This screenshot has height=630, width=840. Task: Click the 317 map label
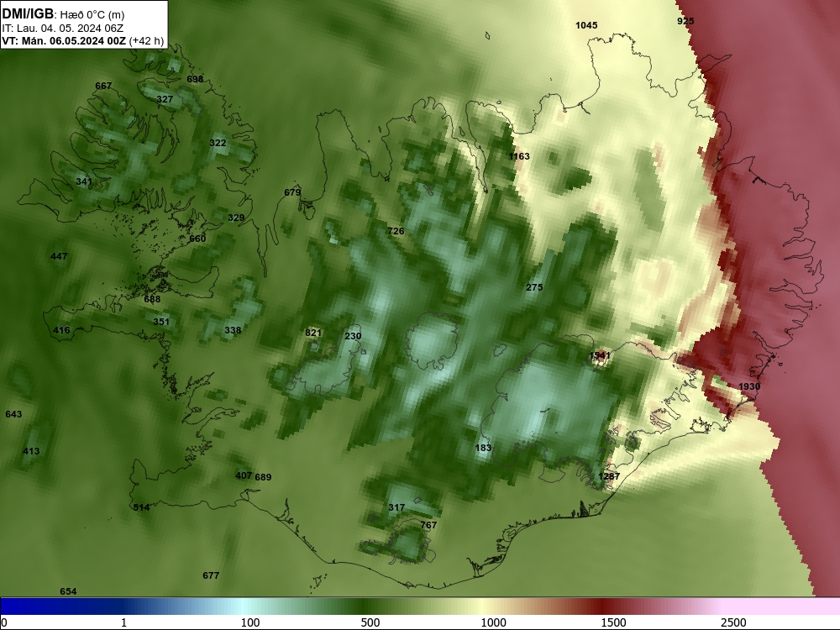(x=396, y=507)
